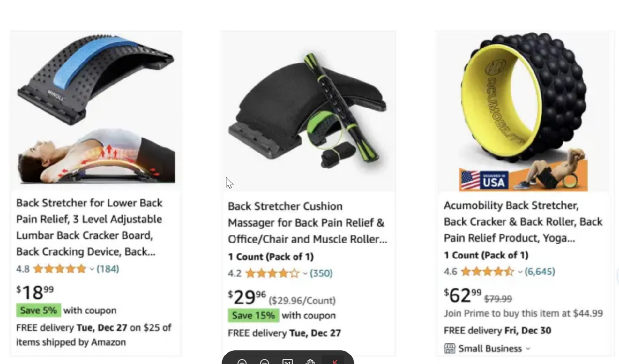Viewport: 619px width, 364px height.
Task: Expand rating breakdown for 4.8-star product
Action: point(92,269)
